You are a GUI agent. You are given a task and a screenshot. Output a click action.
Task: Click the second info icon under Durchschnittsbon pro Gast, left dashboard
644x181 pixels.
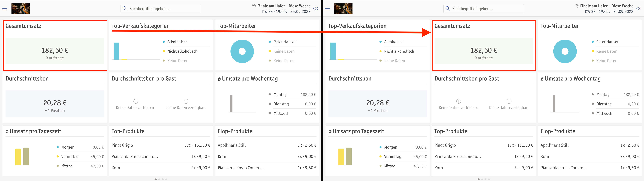[186, 101]
